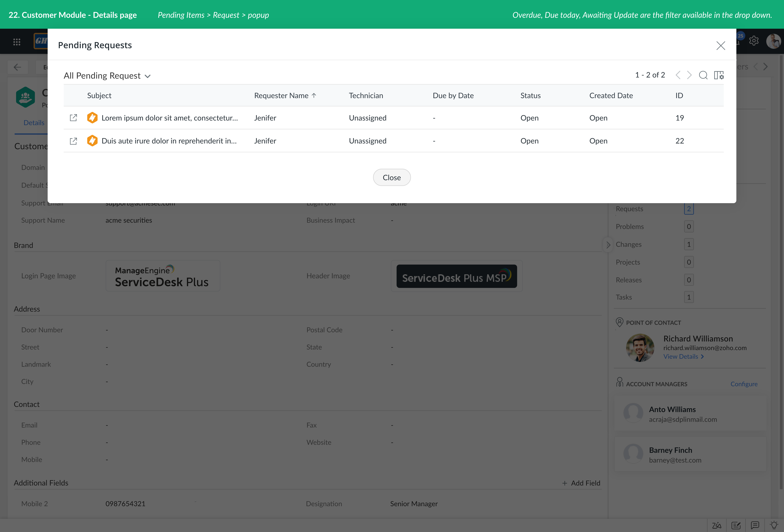Open the Releases pending count
Viewport: 784px width, 532px height.
pos(689,280)
